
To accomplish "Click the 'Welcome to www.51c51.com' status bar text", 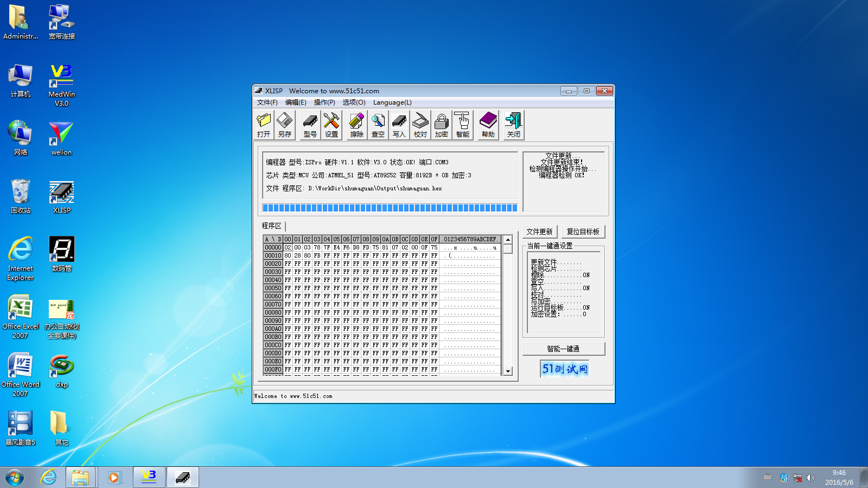I will tap(293, 396).
